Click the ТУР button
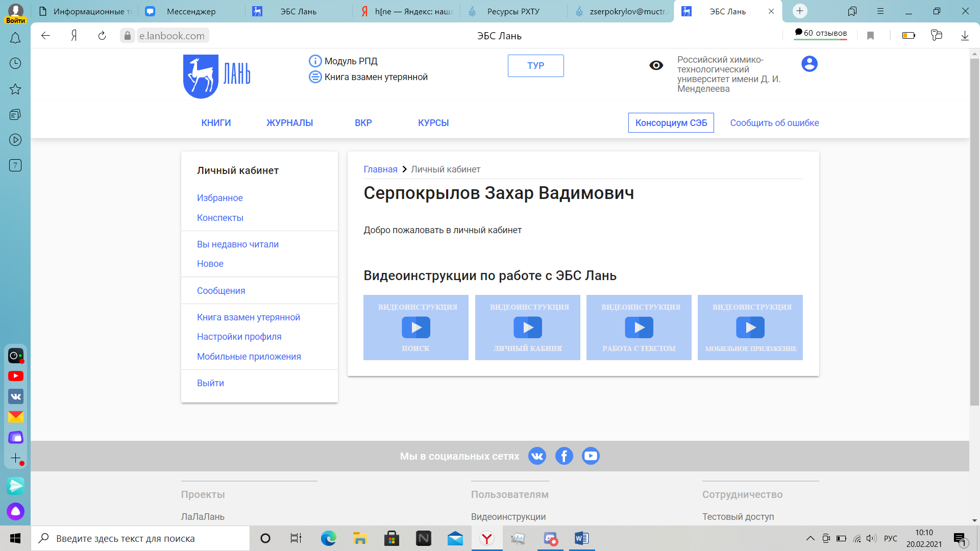The width and height of the screenshot is (980, 551). coord(535,66)
